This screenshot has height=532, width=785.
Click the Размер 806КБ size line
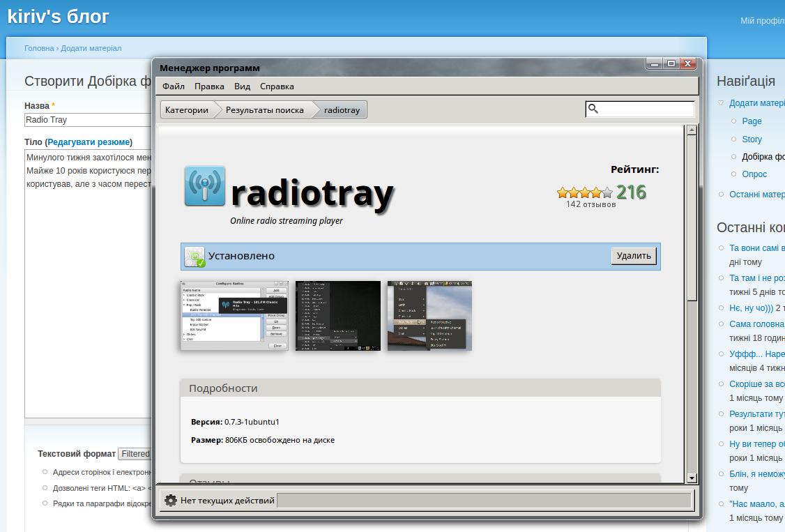[x=263, y=441]
